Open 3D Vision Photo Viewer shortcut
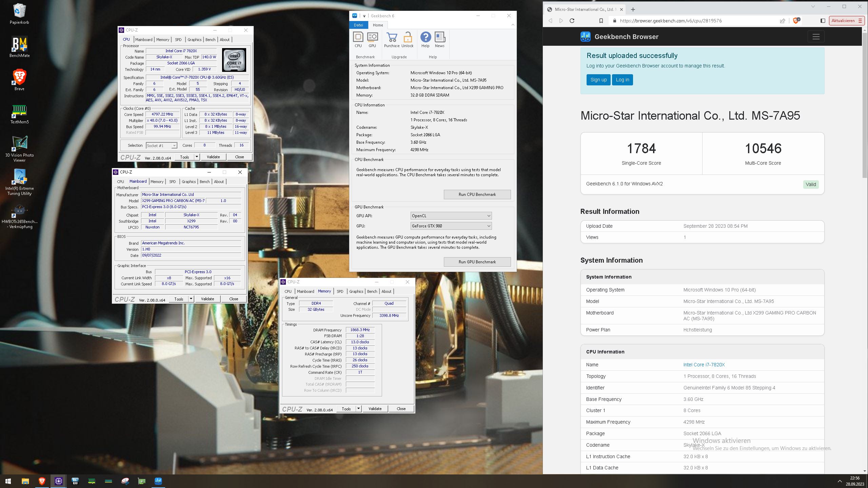 (x=19, y=149)
